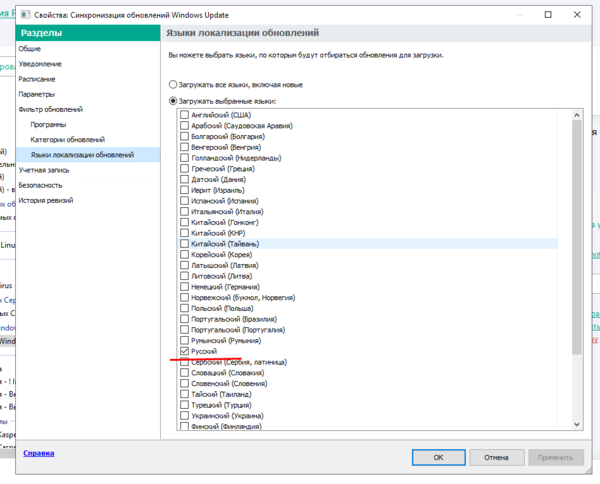Check the Португальский (Португалия) checkbox
The height and width of the screenshot is (484, 600).
coord(184,329)
